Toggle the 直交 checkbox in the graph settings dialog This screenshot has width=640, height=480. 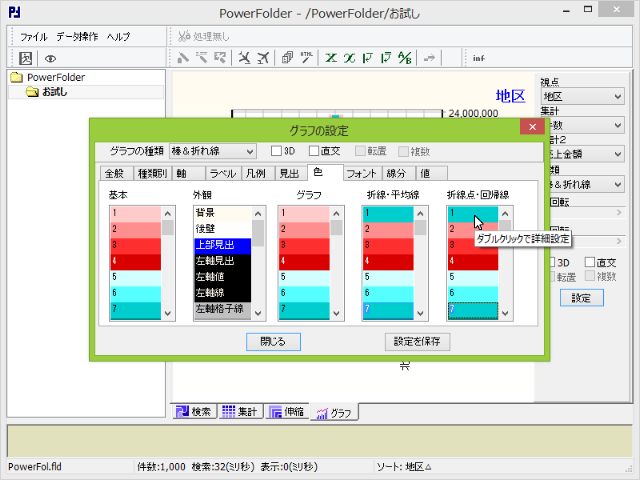tap(314, 151)
